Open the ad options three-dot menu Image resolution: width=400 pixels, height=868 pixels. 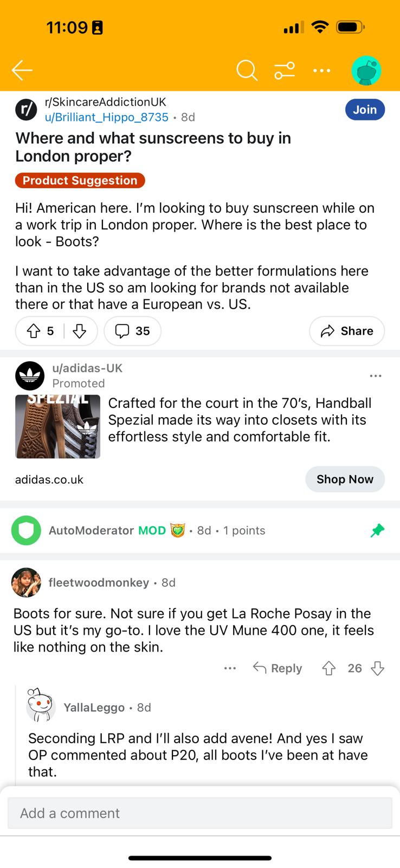click(x=376, y=376)
